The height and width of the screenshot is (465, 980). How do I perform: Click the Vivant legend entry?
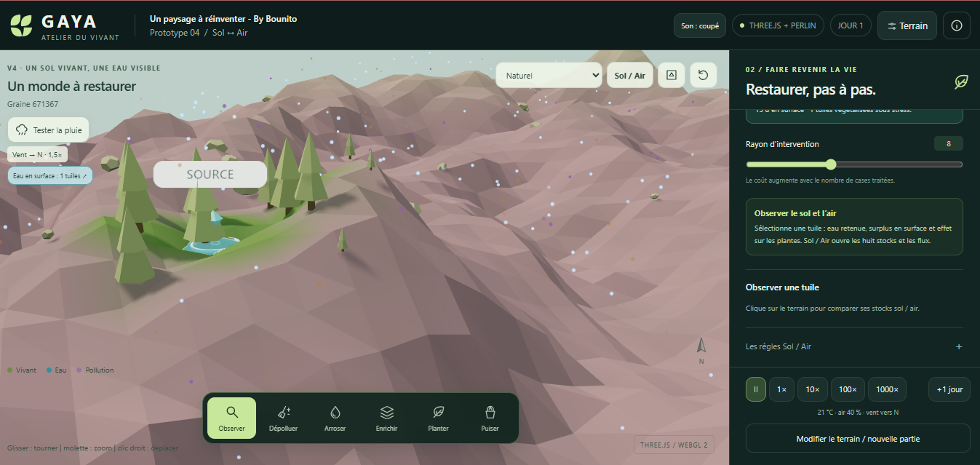(x=22, y=370)
